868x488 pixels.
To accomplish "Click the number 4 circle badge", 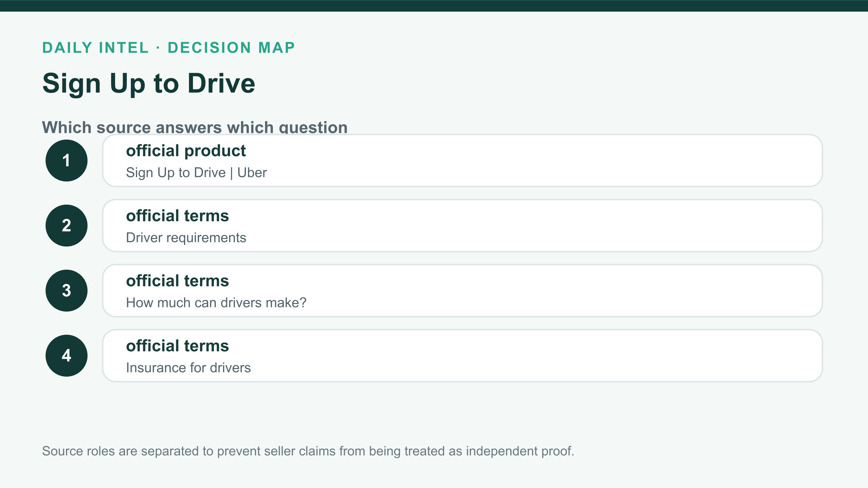I will [x=66, y=355].
